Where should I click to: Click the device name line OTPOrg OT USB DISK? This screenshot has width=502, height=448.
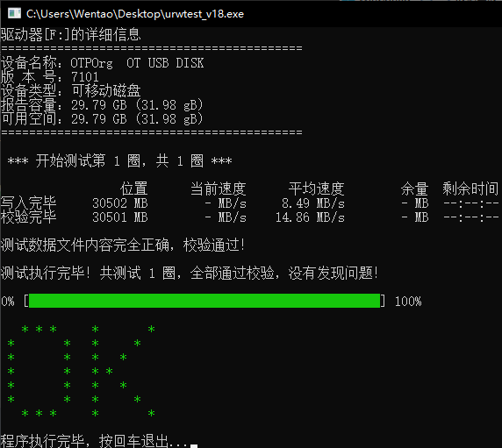tap(102, 62)
